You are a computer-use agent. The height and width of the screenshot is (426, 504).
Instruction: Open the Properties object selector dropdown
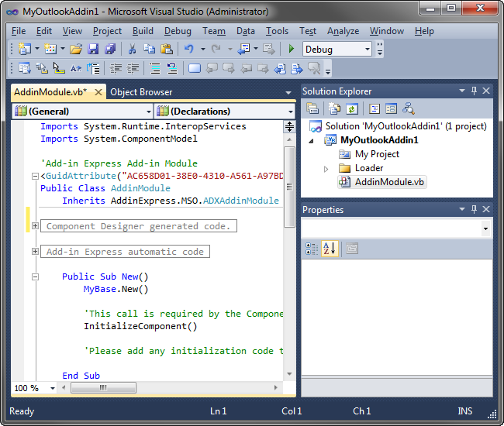point(485,228)
